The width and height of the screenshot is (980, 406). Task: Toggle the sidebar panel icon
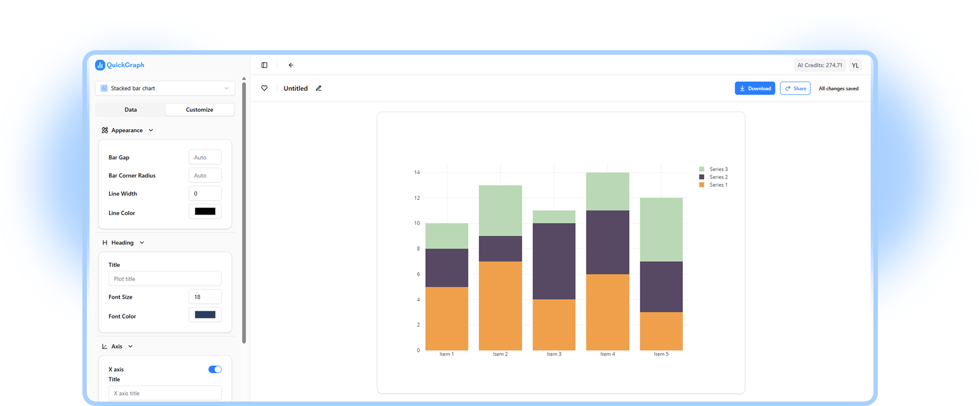click(x=264, y=65)
